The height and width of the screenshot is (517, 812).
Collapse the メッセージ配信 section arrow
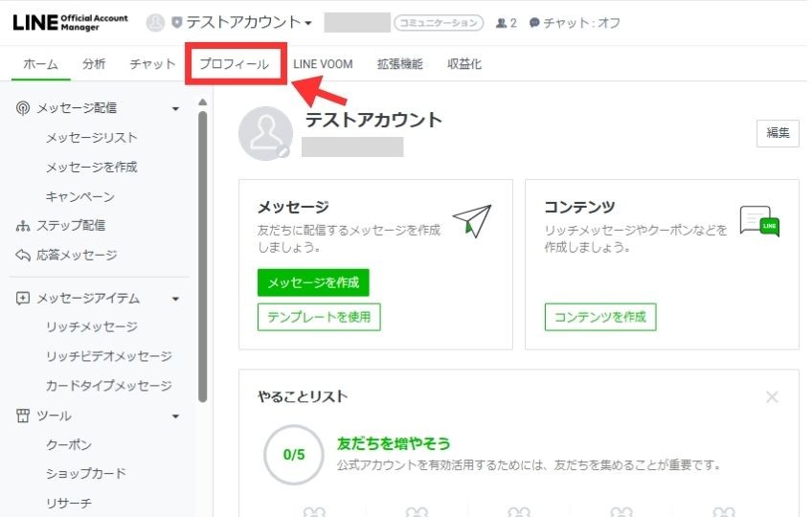coord(175,109)
